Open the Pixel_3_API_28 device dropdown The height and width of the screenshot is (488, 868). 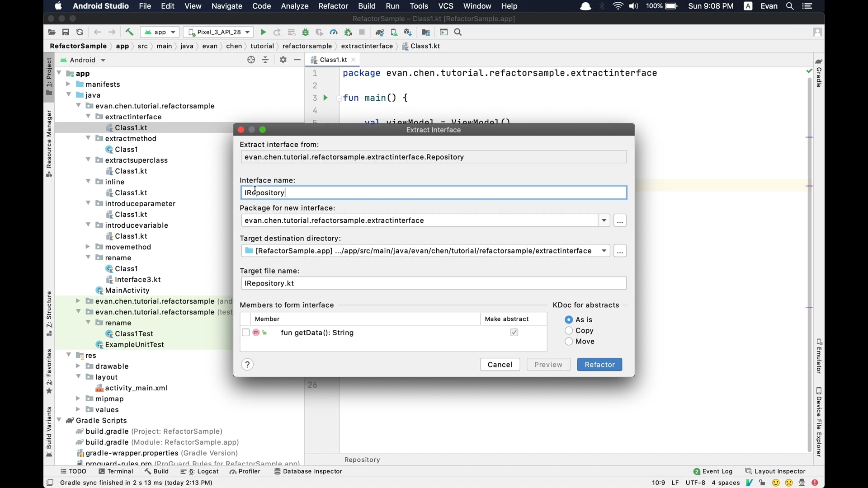[x=219, y=32]
